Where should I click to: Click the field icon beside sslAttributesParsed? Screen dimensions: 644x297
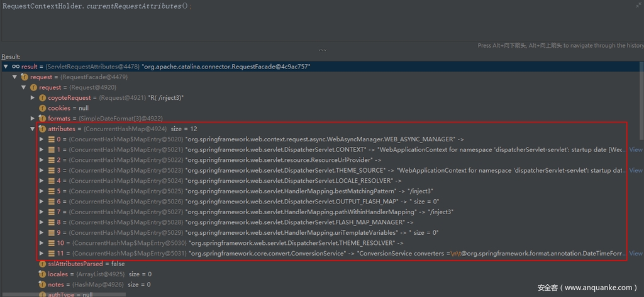[43, 264]
